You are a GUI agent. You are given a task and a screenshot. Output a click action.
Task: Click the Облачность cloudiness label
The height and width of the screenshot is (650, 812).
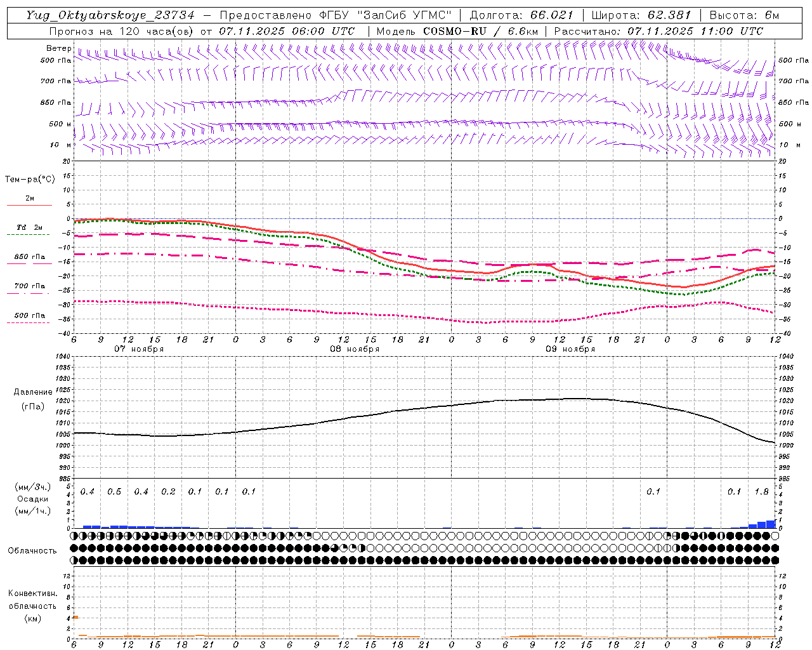[x=32, y=551]
